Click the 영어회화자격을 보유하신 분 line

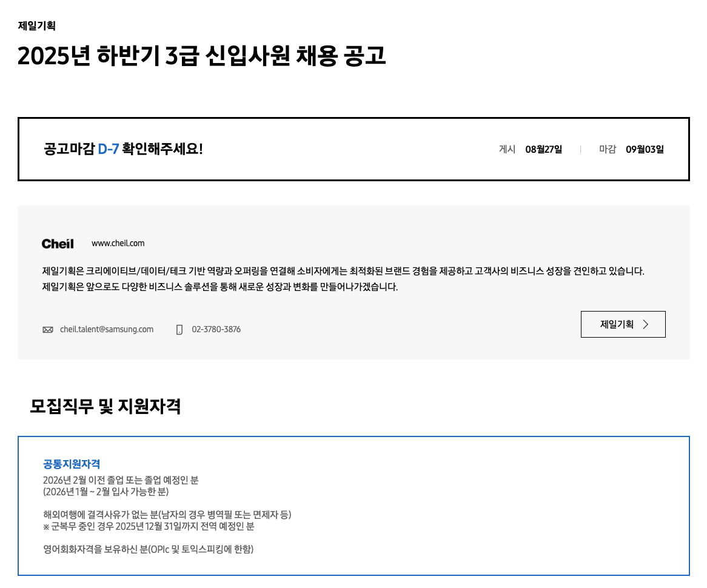[x=149, y=549]
